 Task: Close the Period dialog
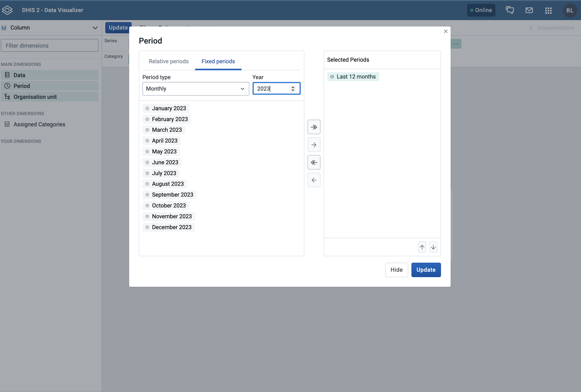point(446,32)
